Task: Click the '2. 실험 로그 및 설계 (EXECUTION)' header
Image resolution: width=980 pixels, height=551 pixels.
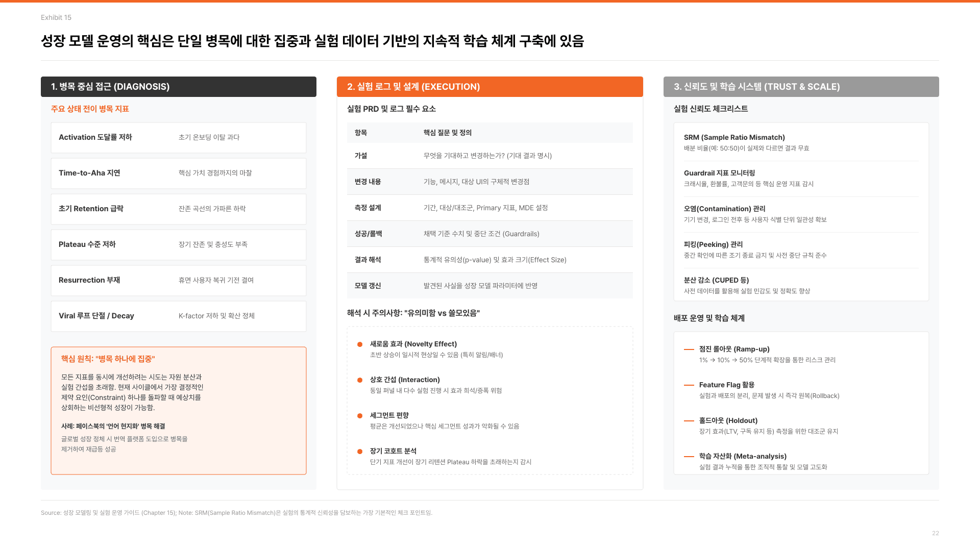Action: click(490, 87)
